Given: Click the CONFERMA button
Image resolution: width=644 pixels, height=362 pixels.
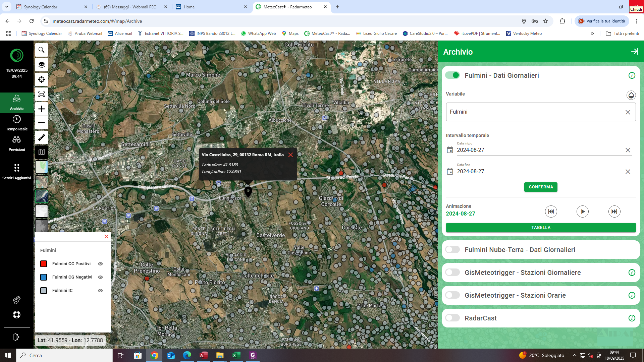Looking at the screenshot, I should click(x=540, y=187).
